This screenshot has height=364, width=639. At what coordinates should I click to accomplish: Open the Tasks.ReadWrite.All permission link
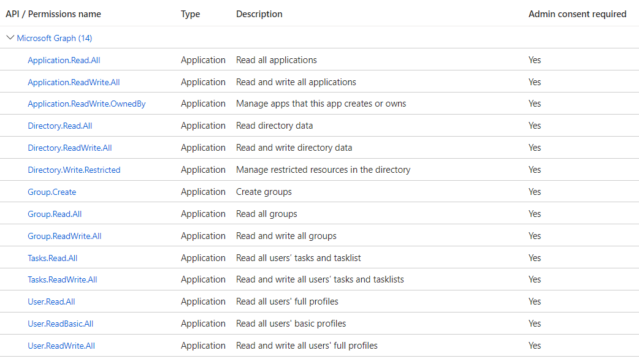pos(63,279)
